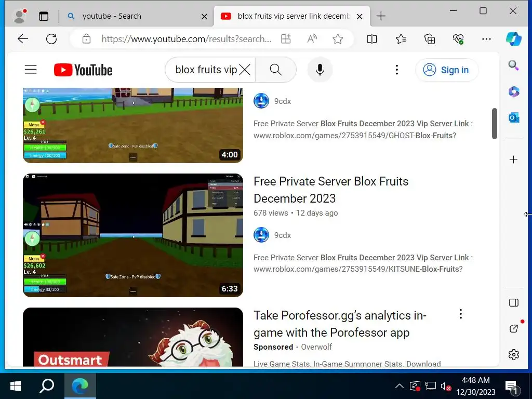Add a new app to sidebar
This screenshot has height=399, width=532.
[x=514, y=159]
